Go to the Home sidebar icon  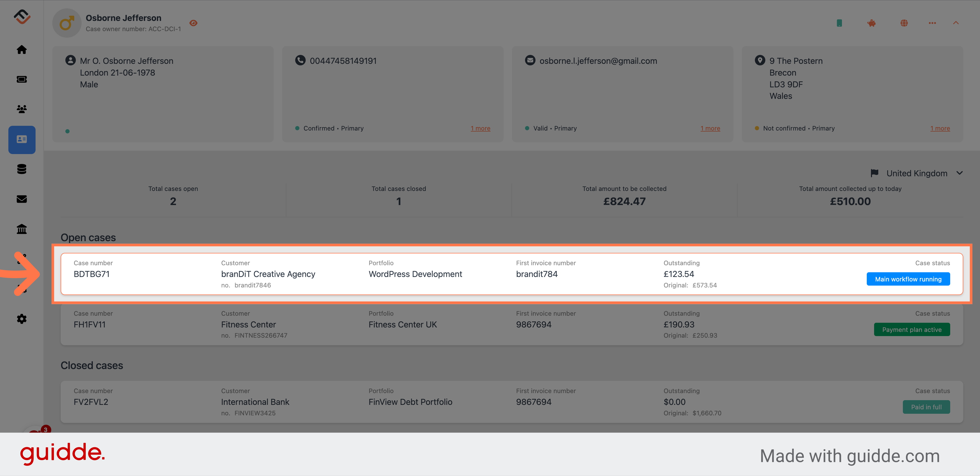click(22, 49)
